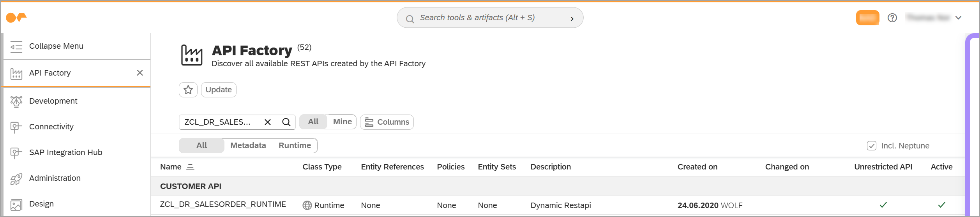Viewport: 980px width, 217px height.
Task: Click the Created on column header
Action: pos(697,167)
